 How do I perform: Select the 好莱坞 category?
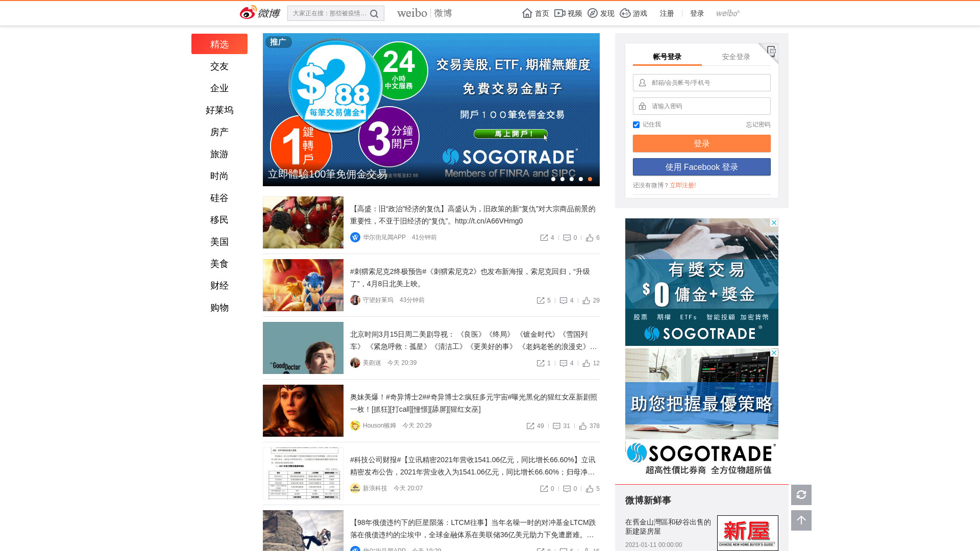219,110
